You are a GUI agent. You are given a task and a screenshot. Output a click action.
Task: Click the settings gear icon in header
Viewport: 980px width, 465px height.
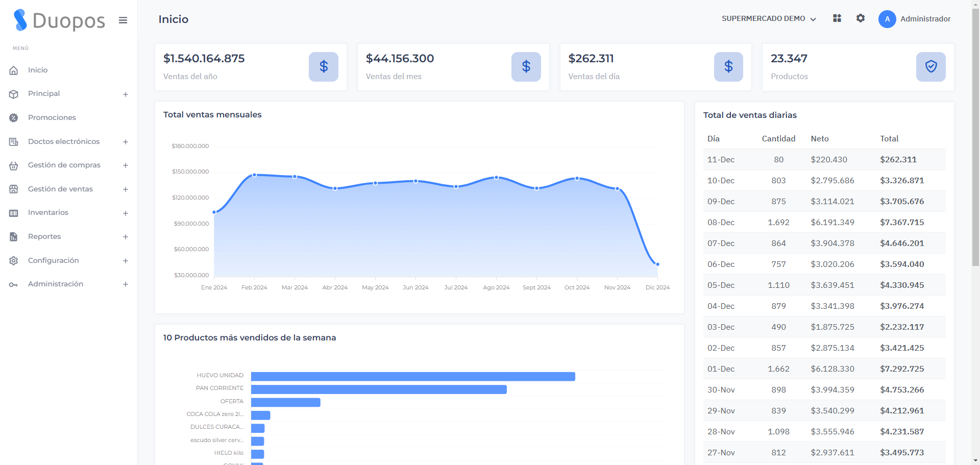click(861, 18)
